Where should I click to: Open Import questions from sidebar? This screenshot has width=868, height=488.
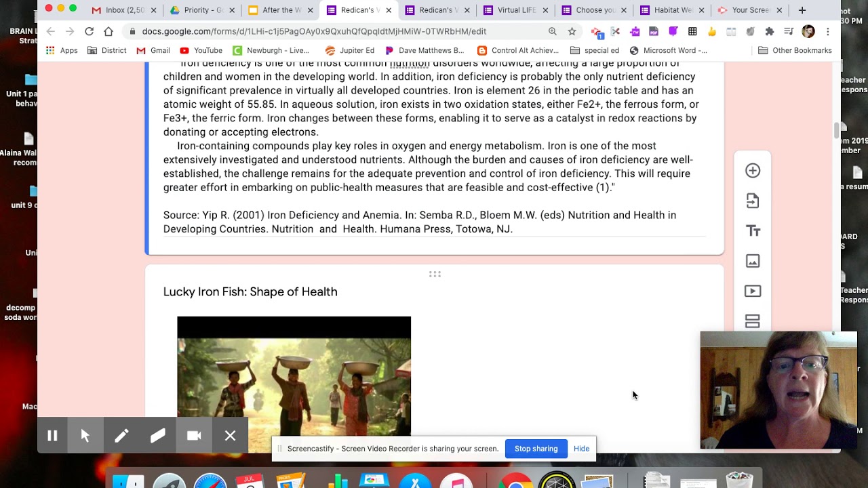click(x=753, y=201)
